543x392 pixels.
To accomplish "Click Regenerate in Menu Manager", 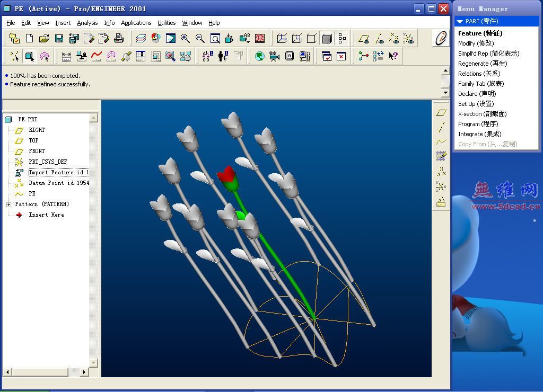I will 482,64.
